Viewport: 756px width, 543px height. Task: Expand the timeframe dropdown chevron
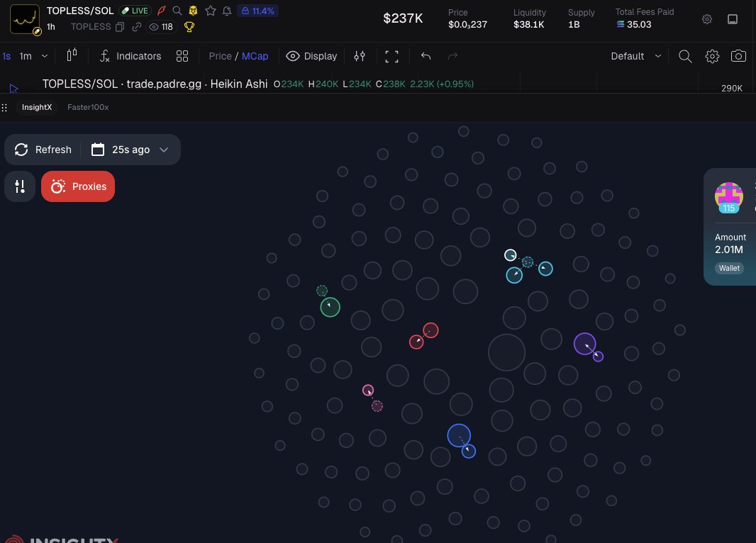pyautogui.click(x=45, y=57)
